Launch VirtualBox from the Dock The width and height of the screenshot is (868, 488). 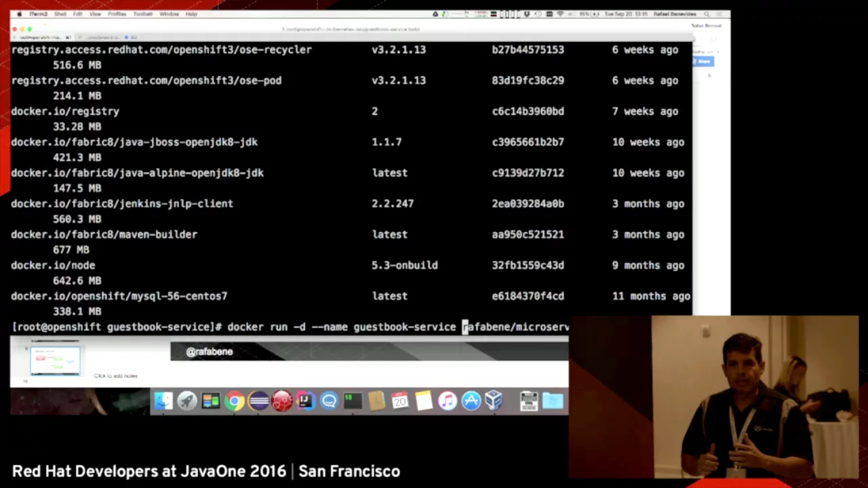494,401
